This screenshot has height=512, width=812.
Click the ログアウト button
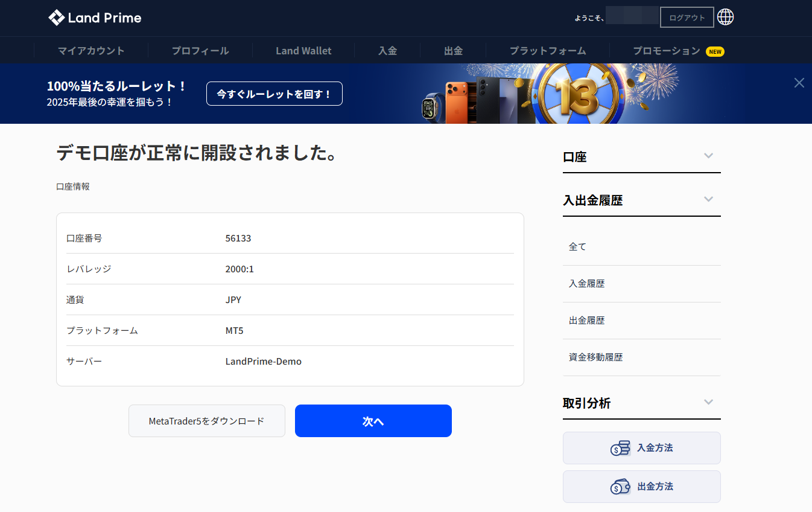(687, 18)
